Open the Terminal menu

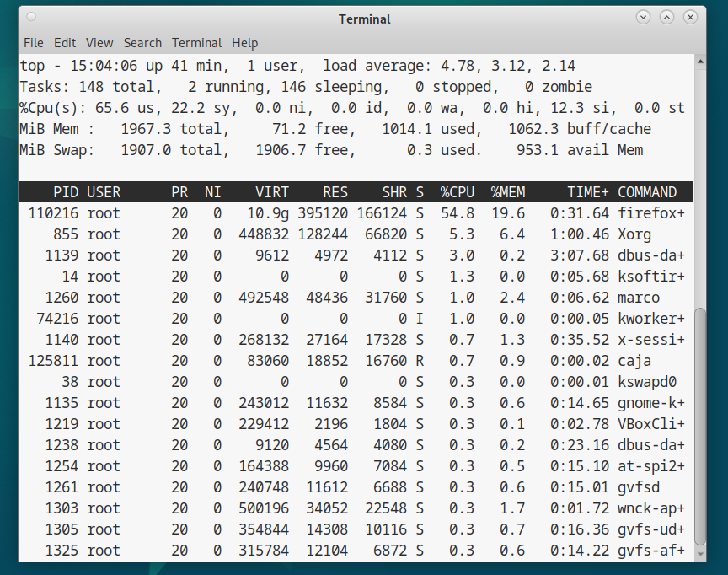click(x=196, y=43)
